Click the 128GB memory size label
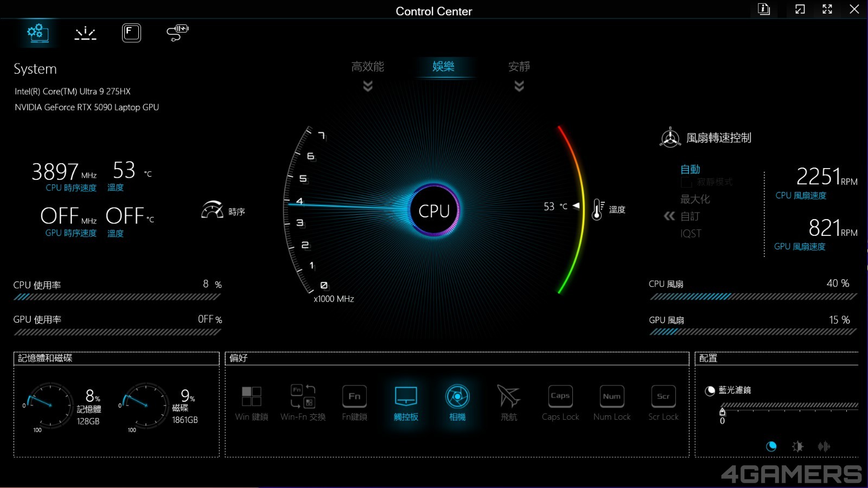This screenshot has width=868, height=488. [x=88, y=421]
